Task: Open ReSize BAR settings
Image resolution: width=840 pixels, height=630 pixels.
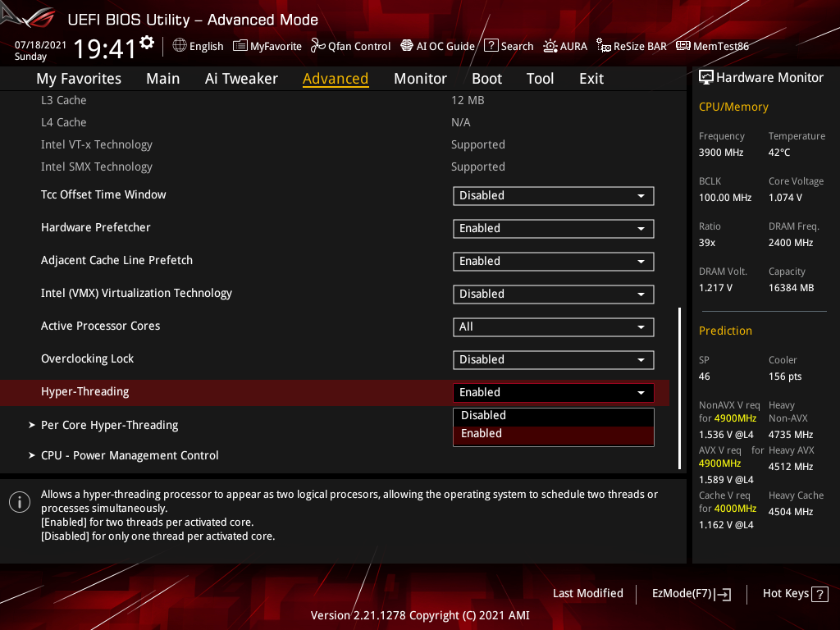Action: (631, 46)
